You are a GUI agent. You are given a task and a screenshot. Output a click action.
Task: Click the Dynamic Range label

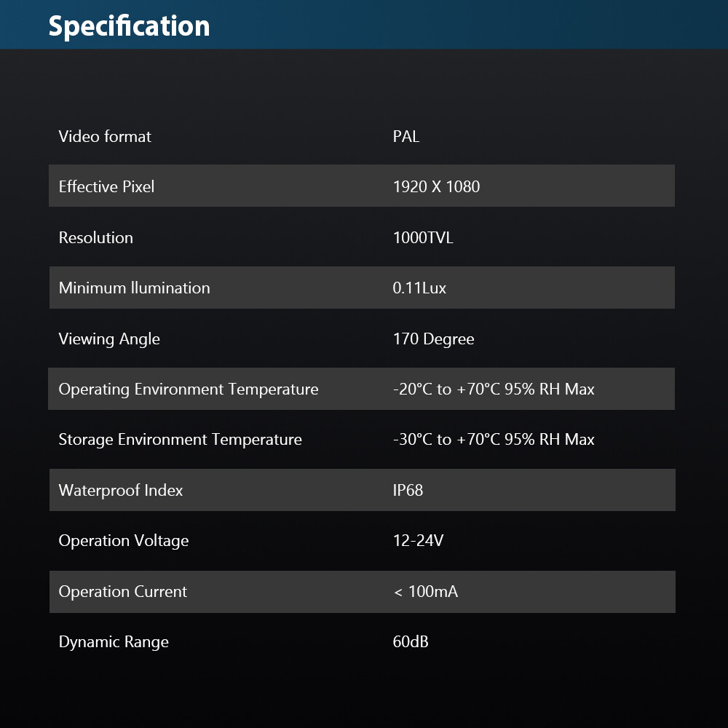[114, 641]
